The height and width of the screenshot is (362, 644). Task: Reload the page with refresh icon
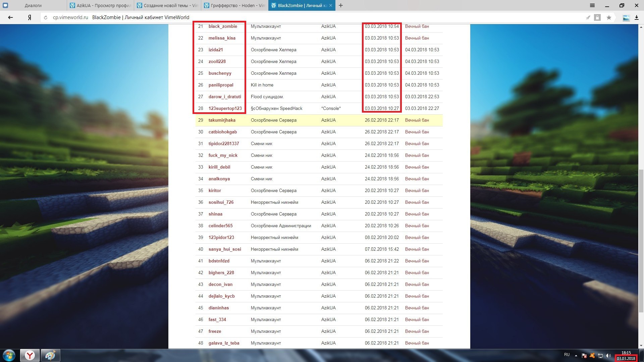tap(46, 17)
